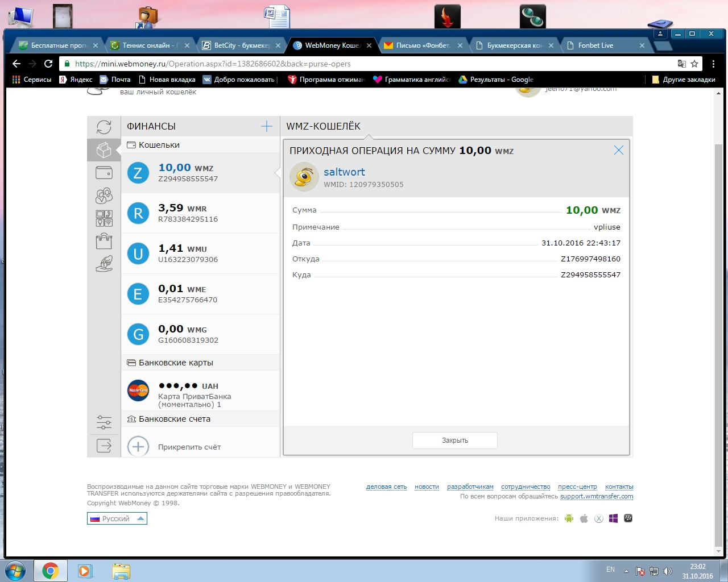Open support.wmtransfer.com link

coord(597,496)
